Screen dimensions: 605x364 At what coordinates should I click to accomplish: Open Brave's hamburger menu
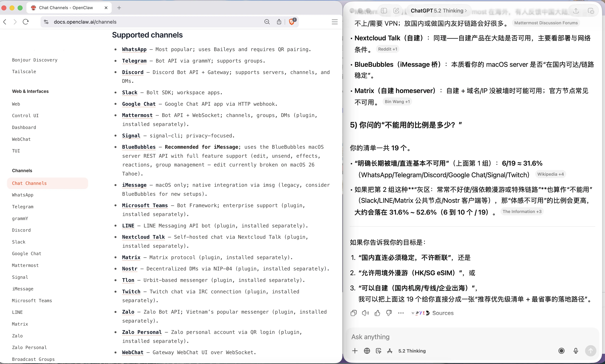pyautogui.click(x=335, y=22)
